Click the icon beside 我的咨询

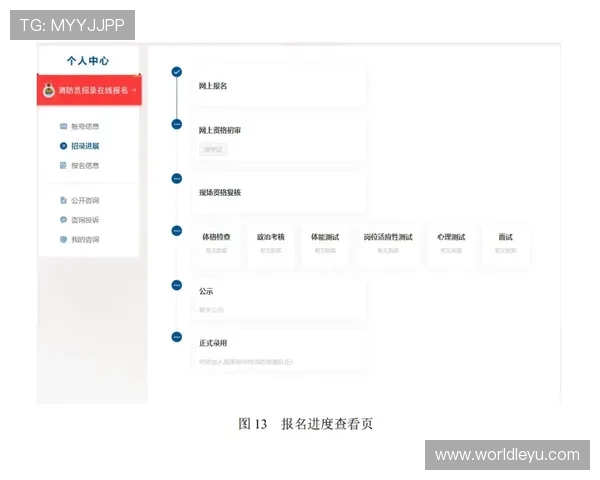(64, 239)
